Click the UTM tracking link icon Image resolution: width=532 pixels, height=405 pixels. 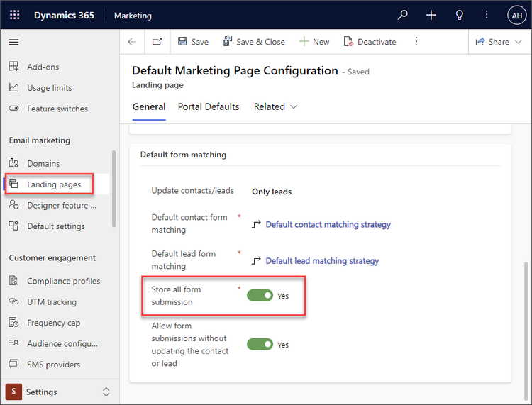(x=13, y=301)
